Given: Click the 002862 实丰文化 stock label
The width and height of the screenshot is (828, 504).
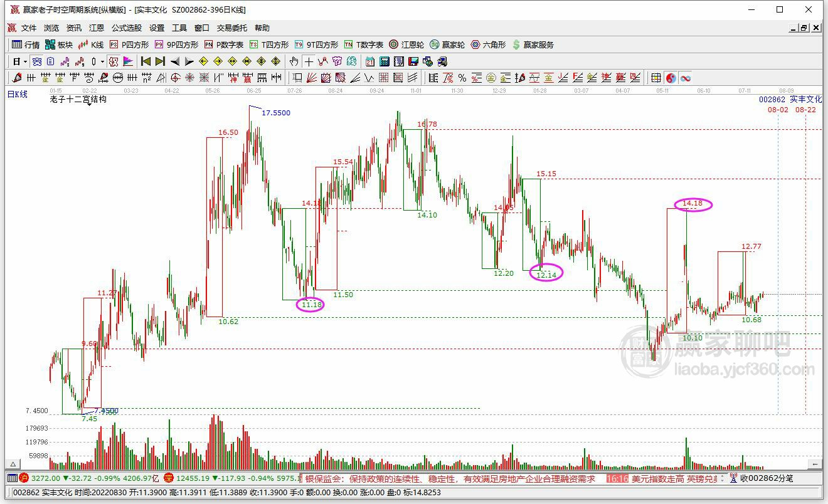Looking at the screenshot, I should pyautogui.click(x=790, y=100).
